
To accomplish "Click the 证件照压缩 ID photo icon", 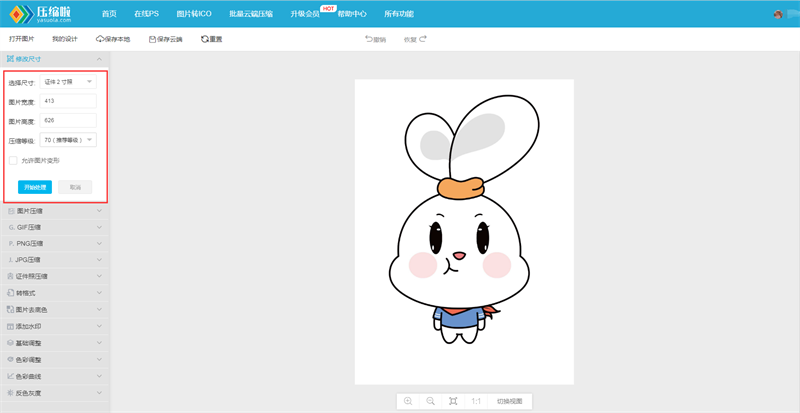I will point(10,276).
